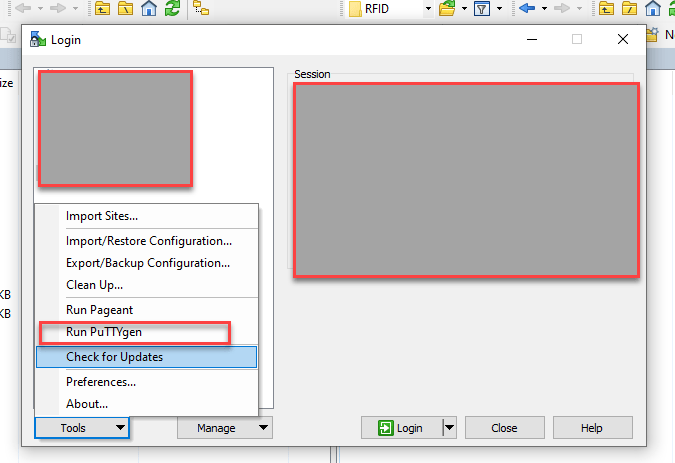Click Run Pageant in the menu

pos(99,310)
